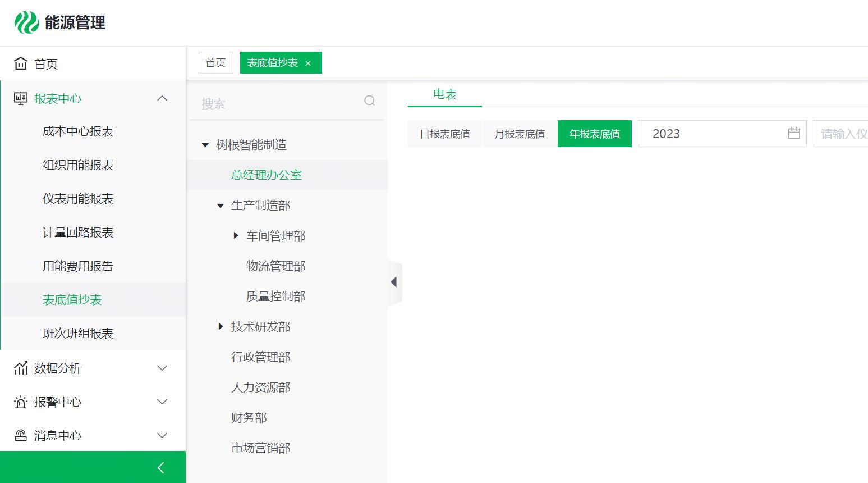
Task: Close the 表底值抄表 breadcrumb tab
Action: (308, 63)
